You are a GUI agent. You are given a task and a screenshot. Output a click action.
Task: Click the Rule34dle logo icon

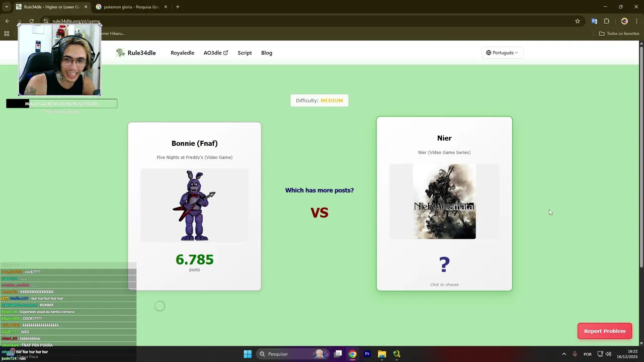[x=120, y=53]
